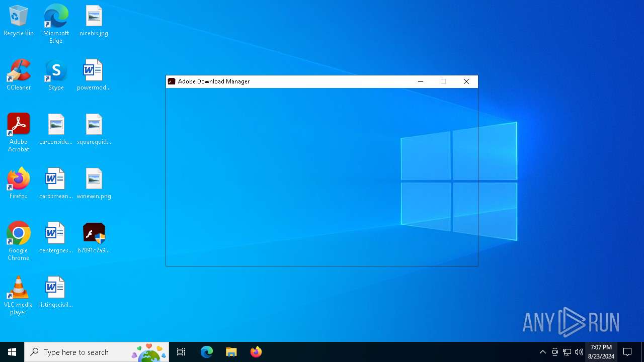The width and height of the screenshot is (644, 362).
Task: Select the winewin.png file icon
Action: coord(94,184)
